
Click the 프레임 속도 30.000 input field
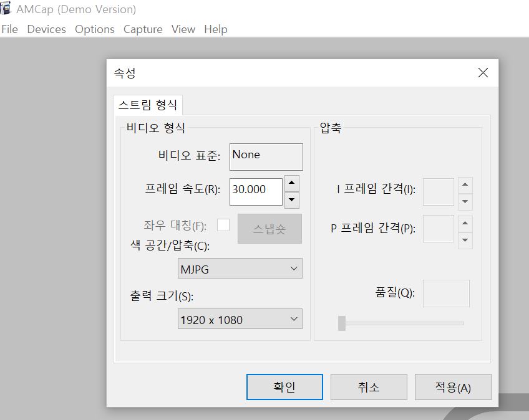[256, 191]
